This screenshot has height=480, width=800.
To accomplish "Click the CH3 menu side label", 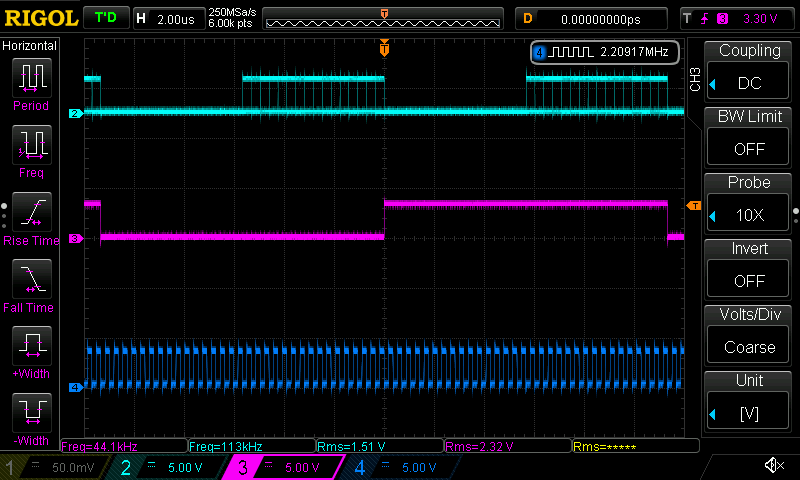I will point(695,79).
